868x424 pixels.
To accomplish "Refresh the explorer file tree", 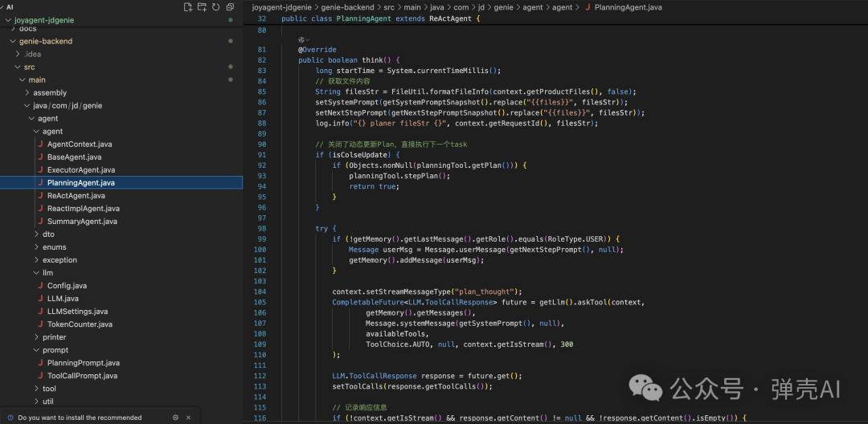I will (x=216, y=7).
